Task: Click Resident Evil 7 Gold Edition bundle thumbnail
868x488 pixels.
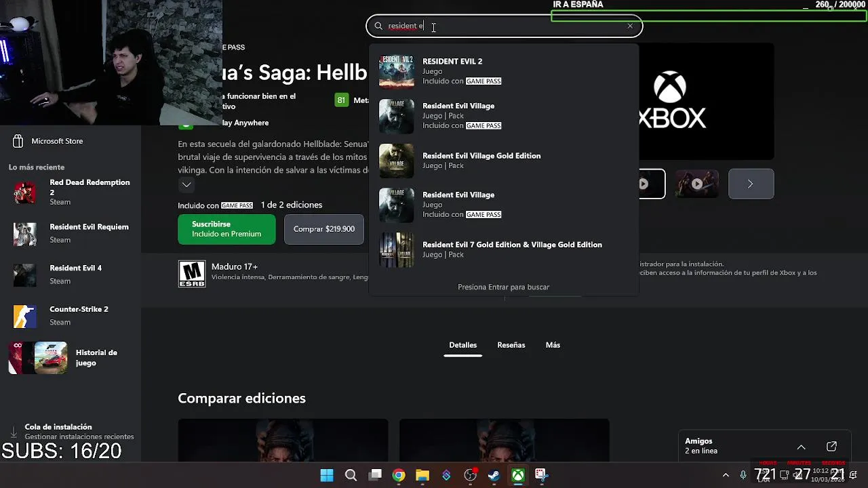Action: coord(397,249)
